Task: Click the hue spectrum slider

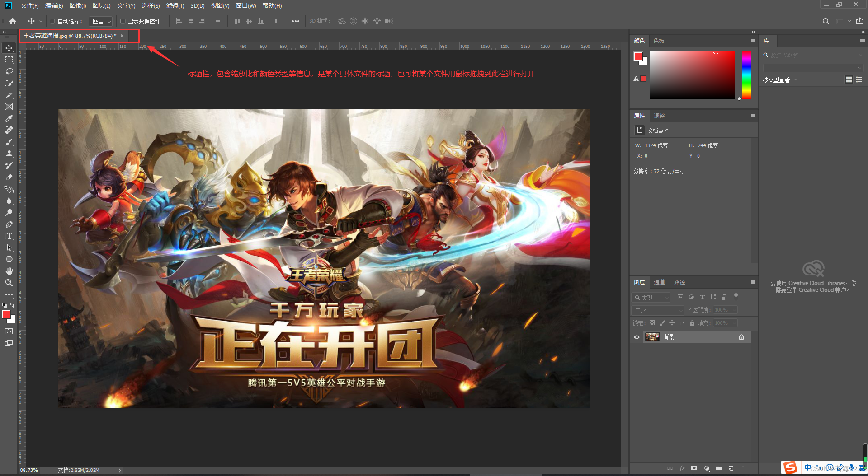Action: (746, 75)
